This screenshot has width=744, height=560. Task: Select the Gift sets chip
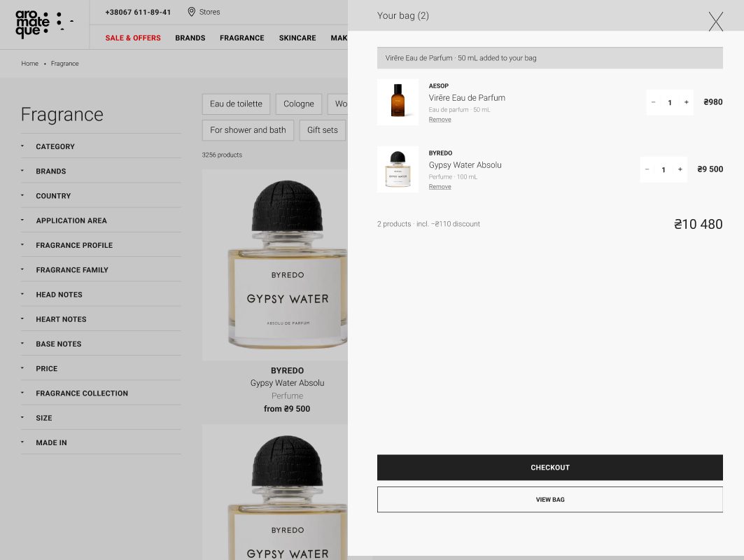tap(323, 130)
